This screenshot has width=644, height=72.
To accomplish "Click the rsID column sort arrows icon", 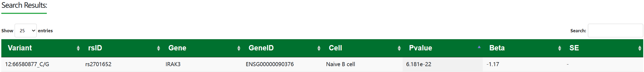I will (158, 48).
